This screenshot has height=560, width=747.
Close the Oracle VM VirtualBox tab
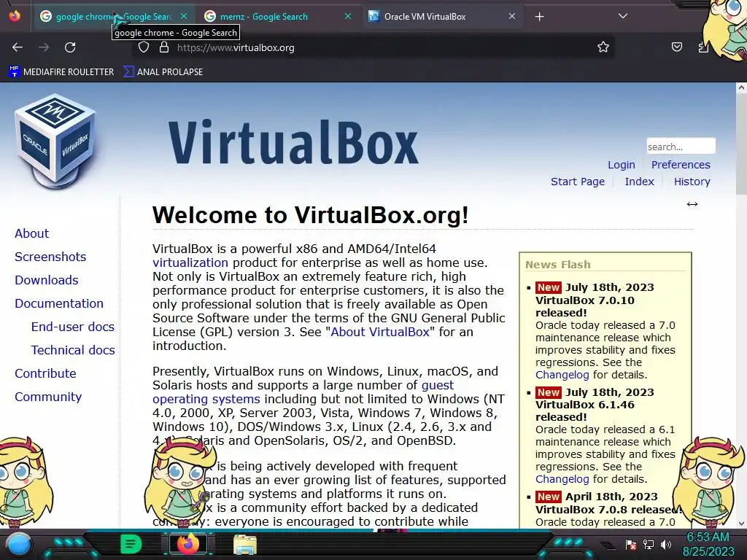511,16
